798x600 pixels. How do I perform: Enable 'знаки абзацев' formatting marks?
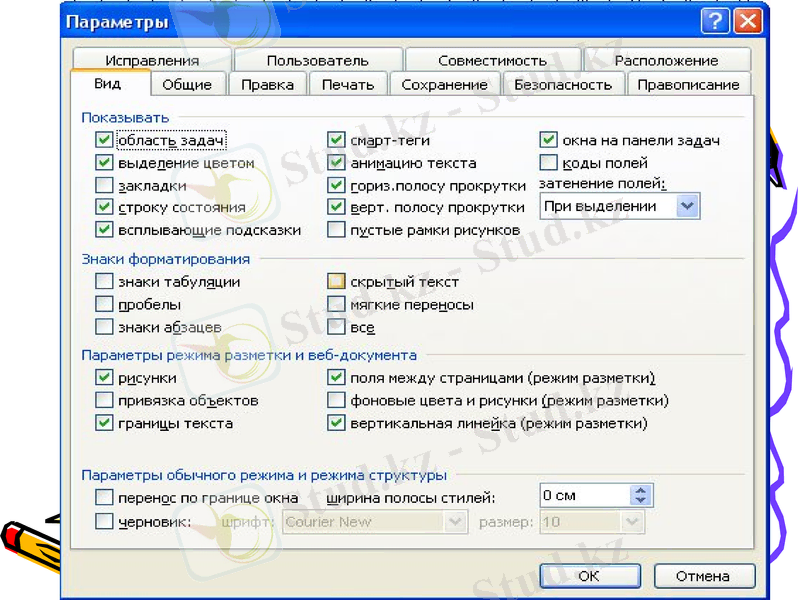(104, 327)
